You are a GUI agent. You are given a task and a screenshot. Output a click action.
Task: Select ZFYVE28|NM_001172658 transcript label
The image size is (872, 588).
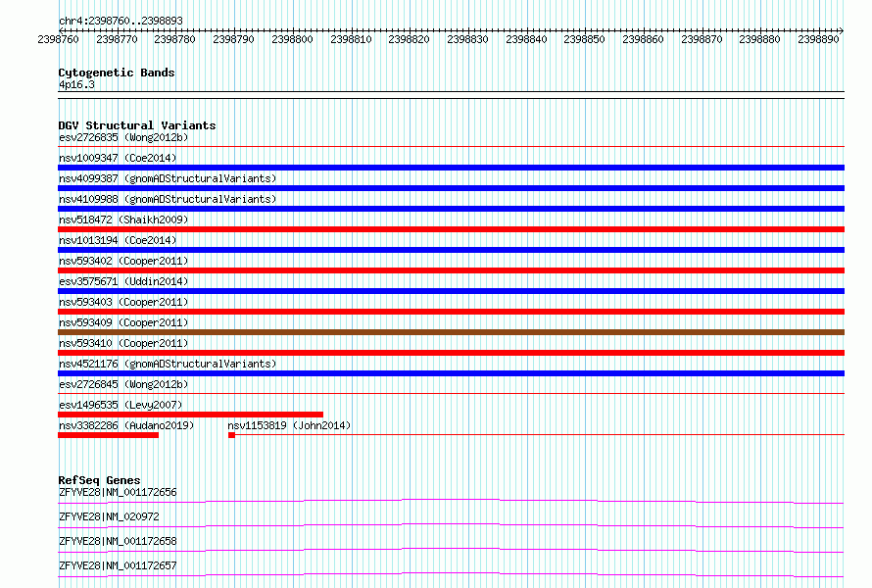click(118, 541)
